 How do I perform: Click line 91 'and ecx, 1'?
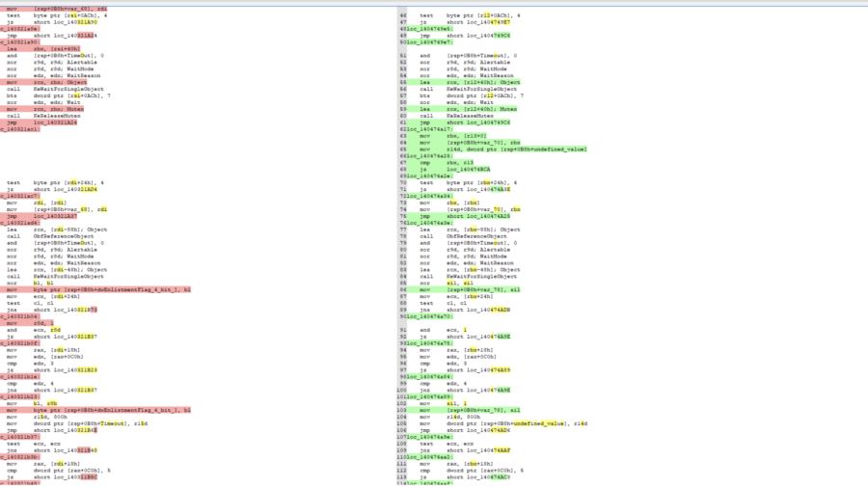(443, 330)
